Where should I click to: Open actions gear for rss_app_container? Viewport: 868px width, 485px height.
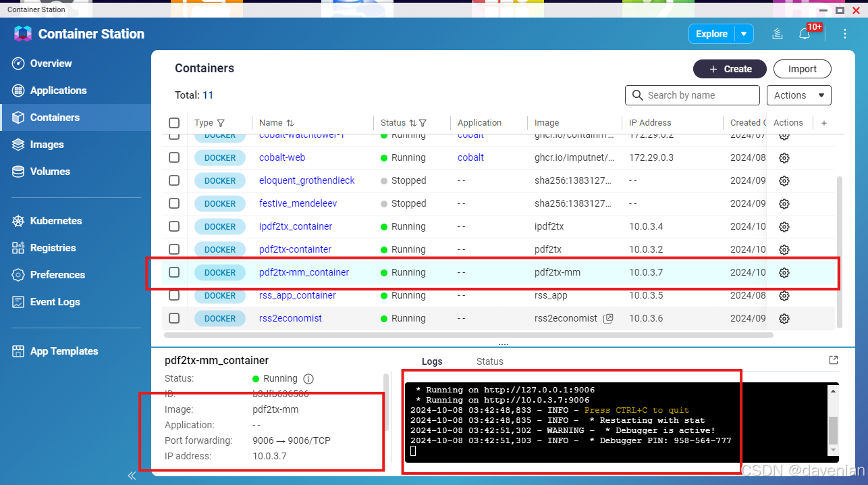pos(784,295)
